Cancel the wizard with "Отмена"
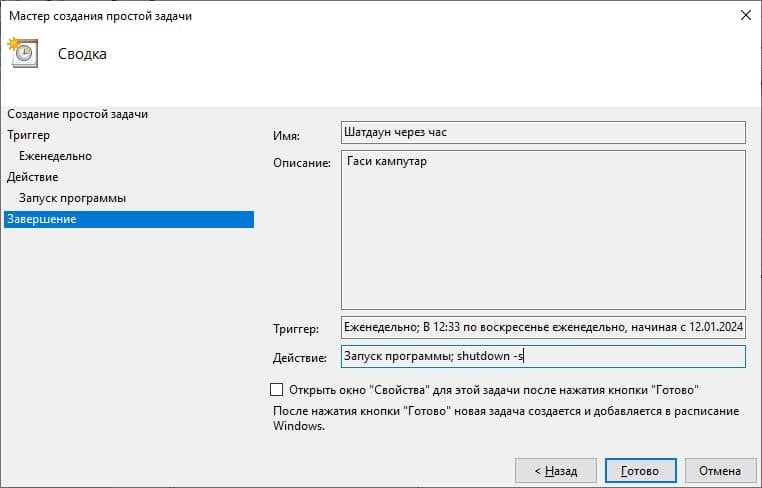The image size is (762, 488). tap(720, 471)
